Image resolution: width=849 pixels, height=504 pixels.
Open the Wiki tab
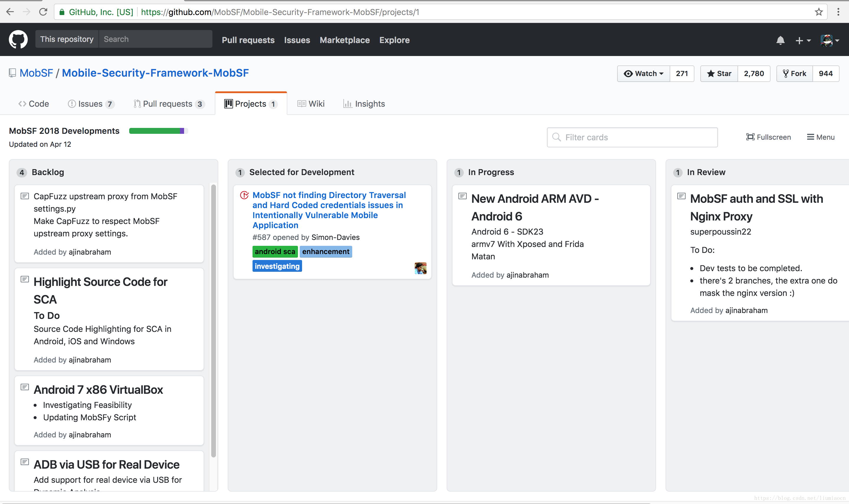(x=311, y=103)
